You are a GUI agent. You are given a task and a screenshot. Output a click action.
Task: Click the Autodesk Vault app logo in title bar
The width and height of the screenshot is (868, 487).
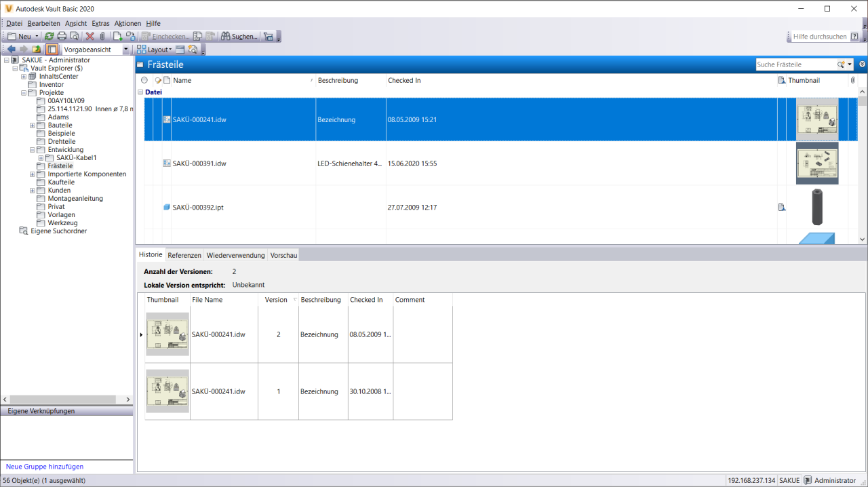pos(9,9)
